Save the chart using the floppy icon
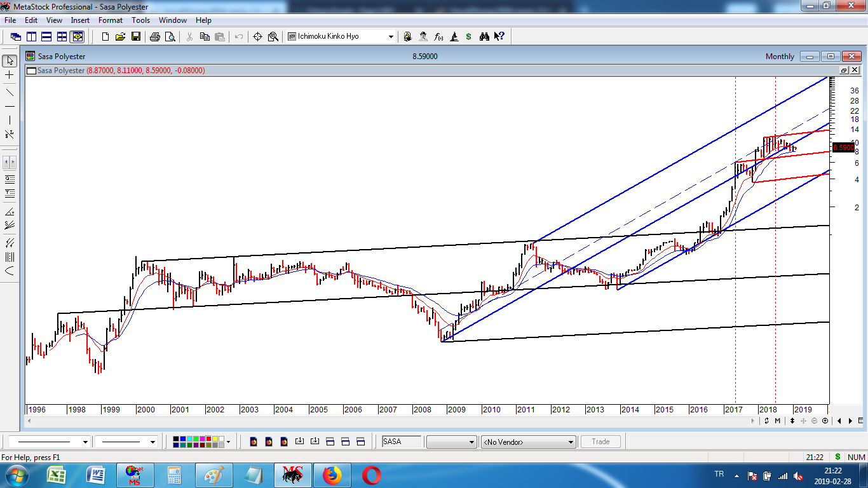868x488 pixels. [x=135, y=37]
